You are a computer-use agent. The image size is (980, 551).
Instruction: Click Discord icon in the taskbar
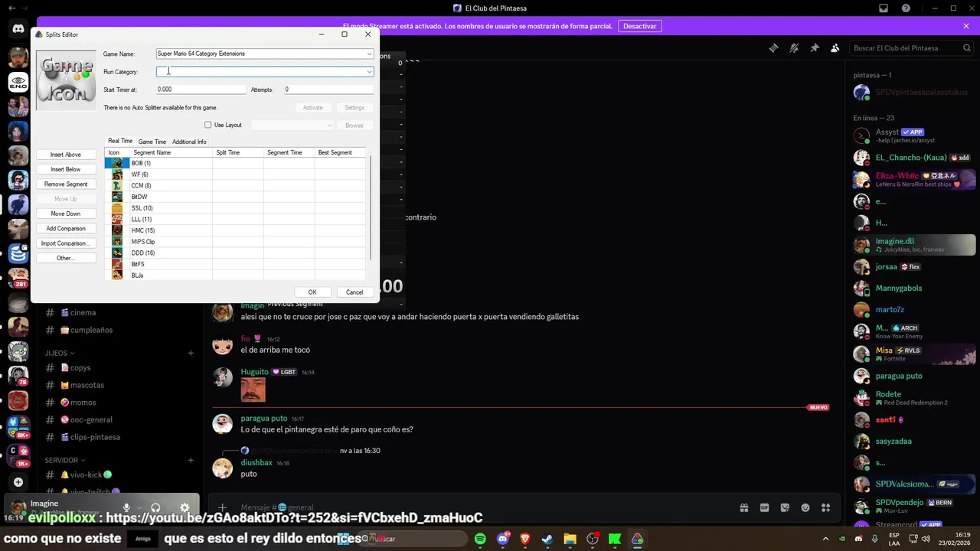[503, 539]
